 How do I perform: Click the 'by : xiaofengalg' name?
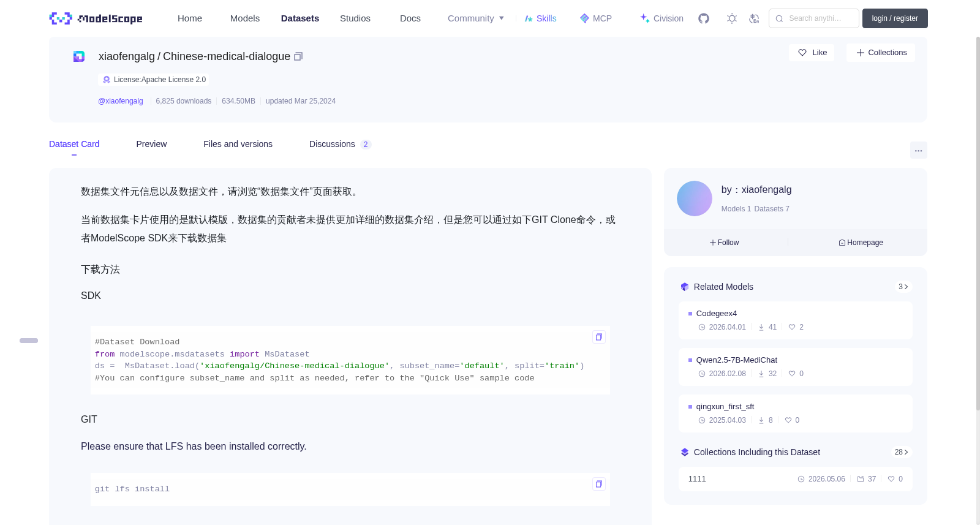point(756,190)
